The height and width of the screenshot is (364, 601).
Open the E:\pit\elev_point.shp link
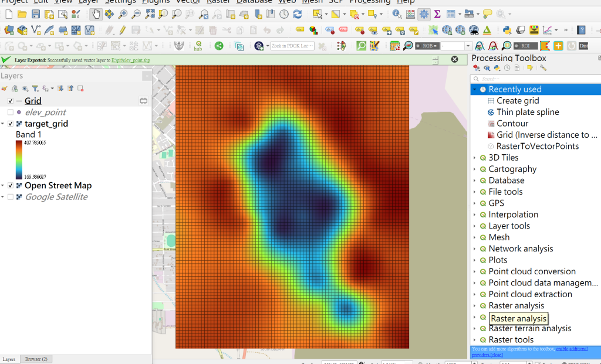click(x=131, y=60)
